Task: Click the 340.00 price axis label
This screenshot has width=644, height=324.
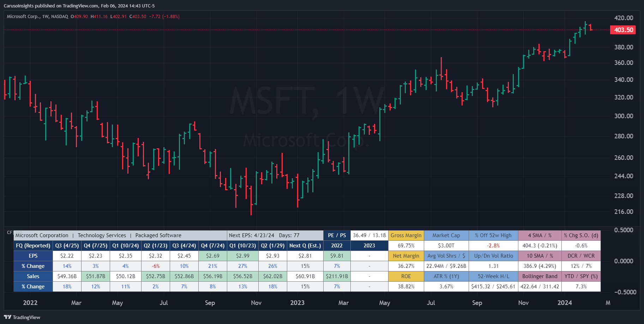Action: pos(624,80)
